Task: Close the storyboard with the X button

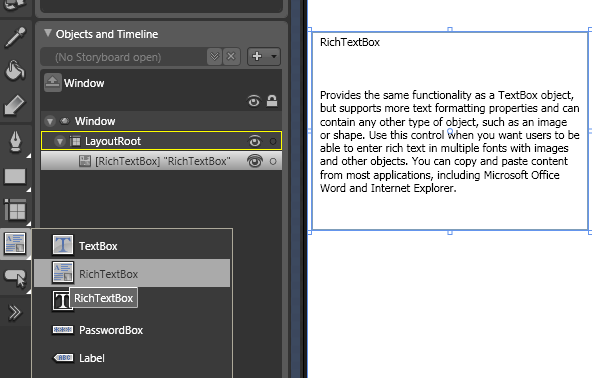Action: (x=231, y=57)
